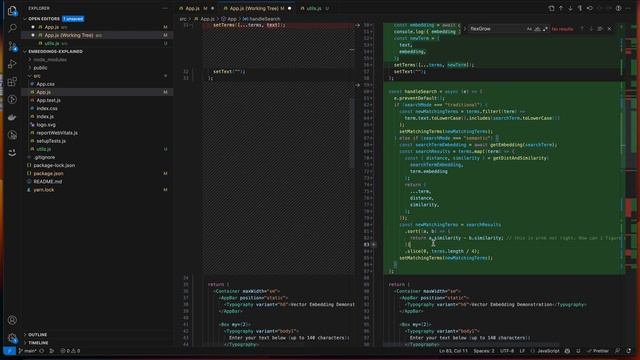Click Explorer panel more actions ellipsis
The height and width of the screenshot is (360, 640).
pos(165,8)
